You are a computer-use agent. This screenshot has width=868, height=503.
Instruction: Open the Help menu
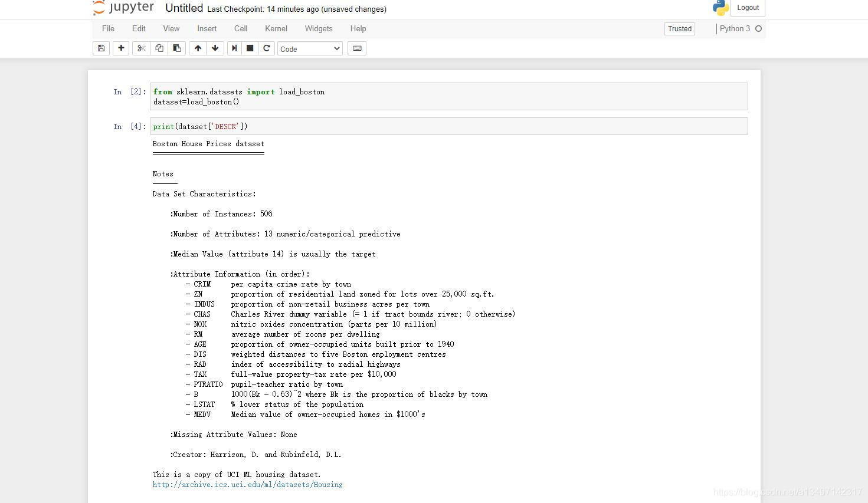pos(358,29)
